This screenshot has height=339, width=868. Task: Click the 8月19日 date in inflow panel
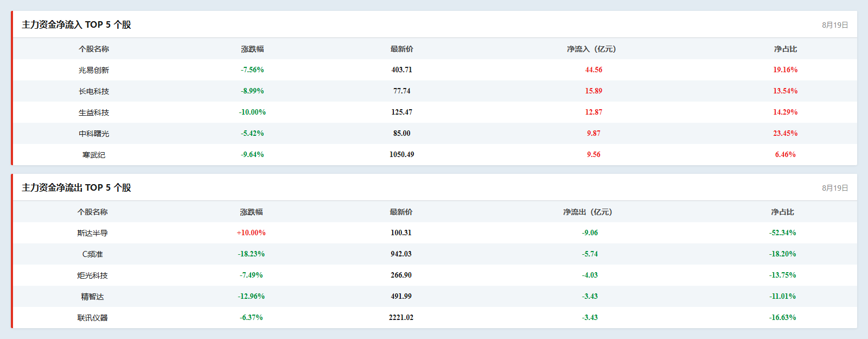tap(835, 25)
